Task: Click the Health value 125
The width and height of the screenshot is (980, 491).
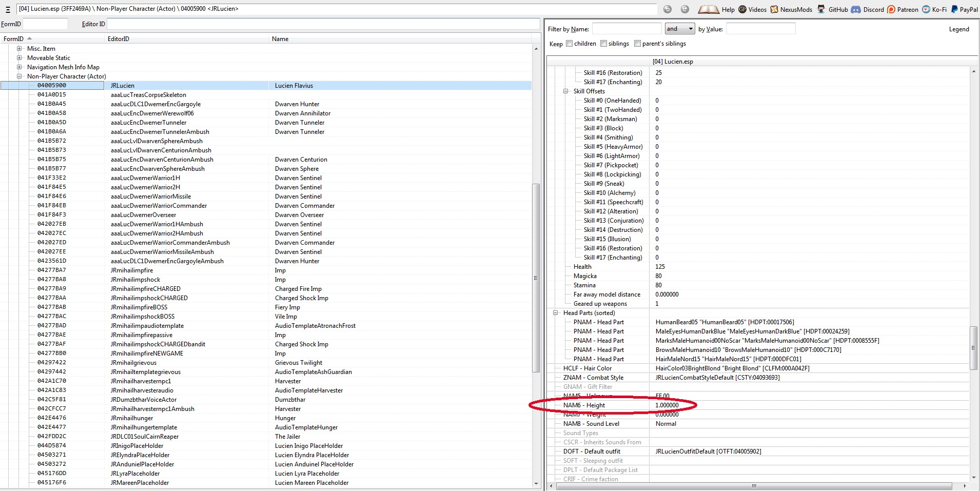Action: [660, 267]
